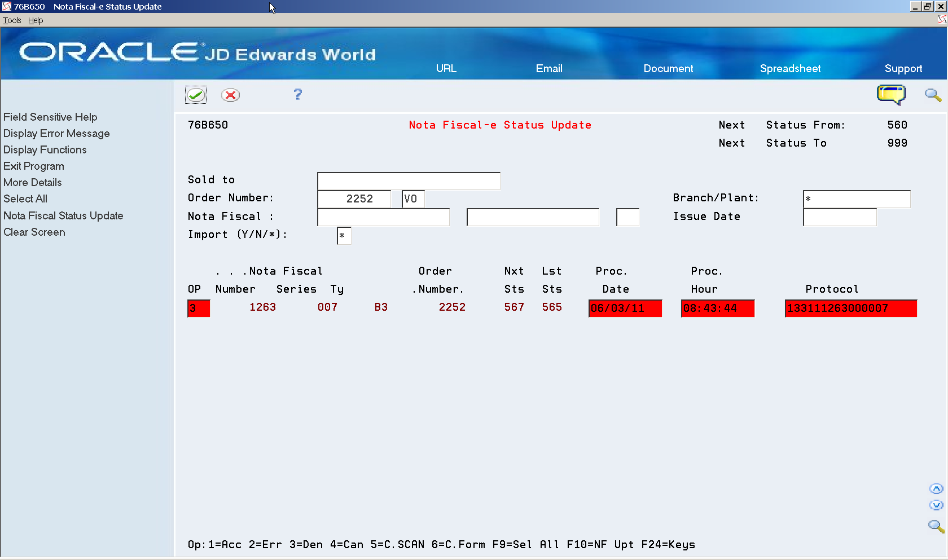Click Clear Screen link
Image resolution: width=948 pixels, height=560 pixels.
[x=34, y=232]
